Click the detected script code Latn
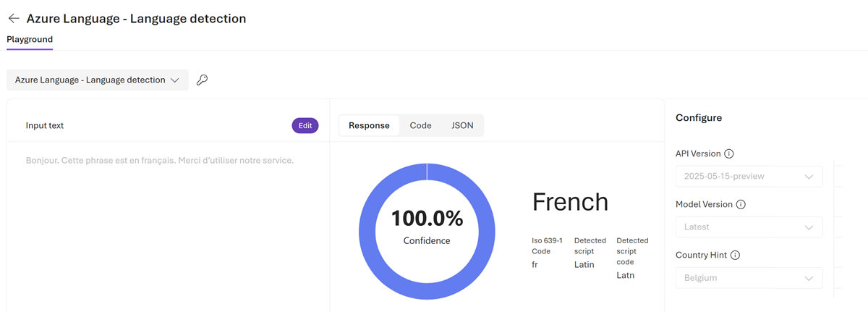Image resolution: width=868 pixels, height=312 pixels. [x=625, y=275]
